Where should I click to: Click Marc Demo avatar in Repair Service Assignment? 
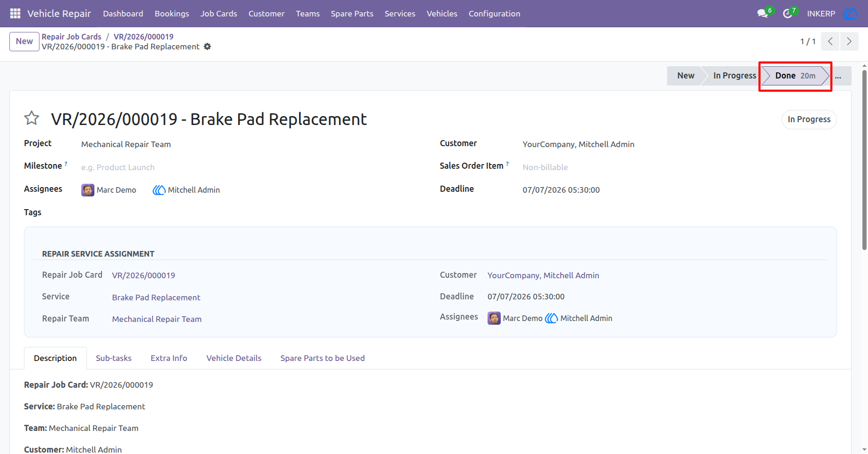[494, 318]
